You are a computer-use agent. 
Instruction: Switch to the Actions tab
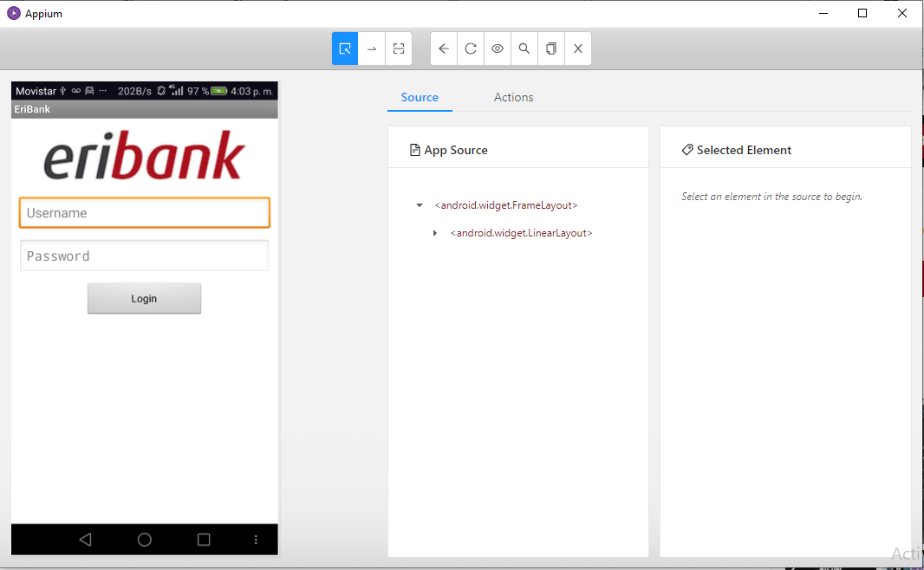pos(513,97)
